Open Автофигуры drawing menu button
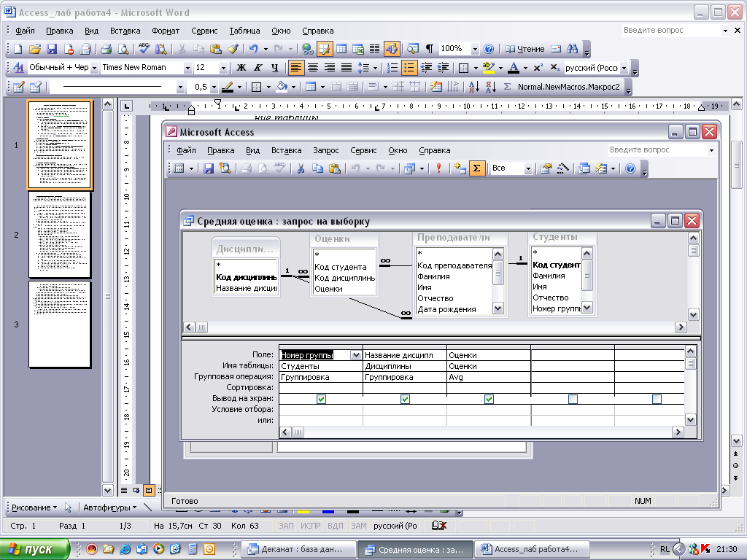The image size is (747, 560). [x=109, y=507]
